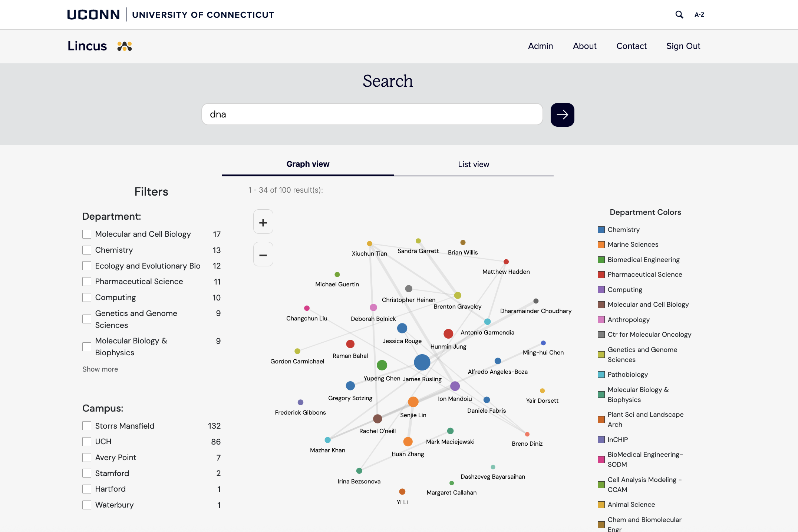Select the large James Rusling node in the graph
798x532 pixels.
[422, 363]
